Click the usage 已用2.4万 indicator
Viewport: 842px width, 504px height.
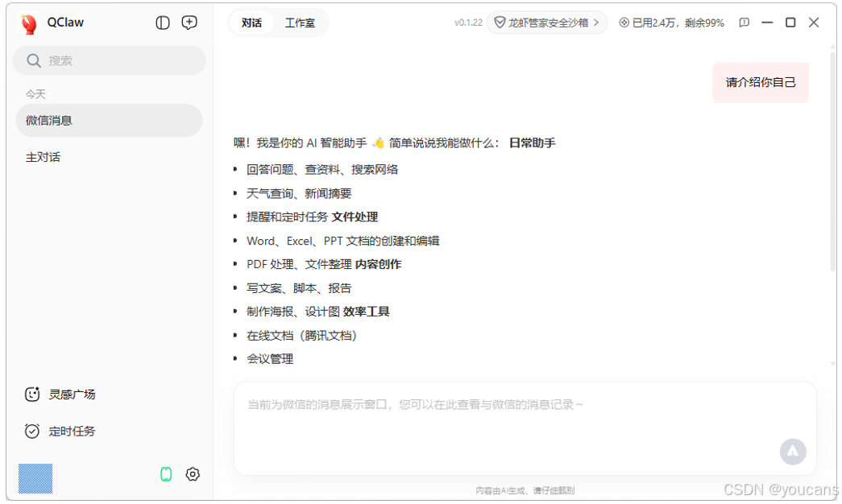[672, 23]
